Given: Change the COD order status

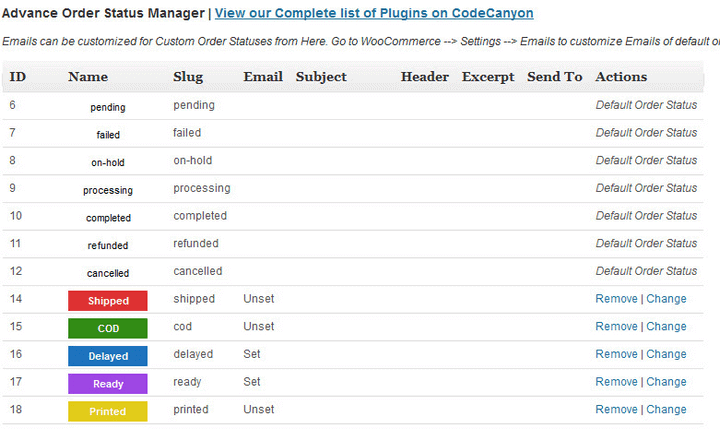Looking at the screenshot, I should pos(666,326).
